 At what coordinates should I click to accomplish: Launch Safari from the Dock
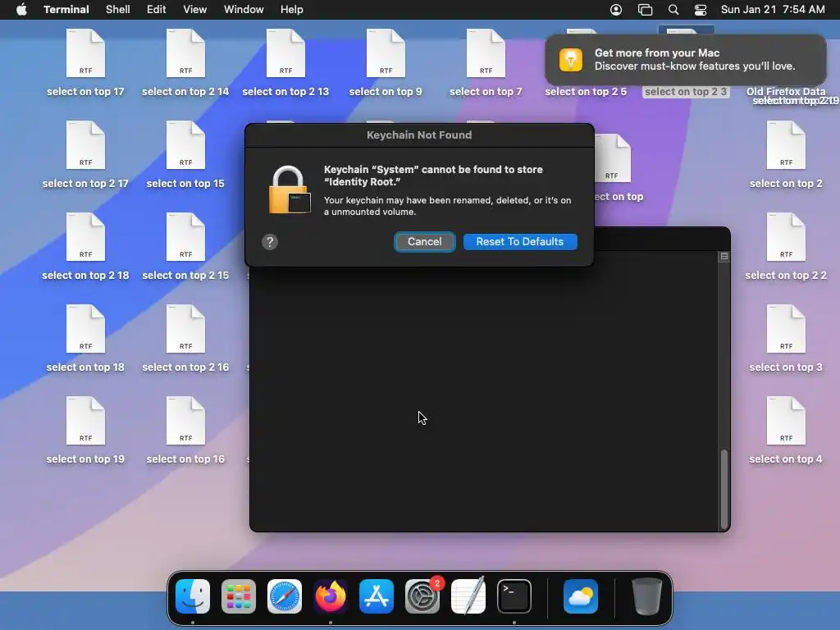pos(285,596)
